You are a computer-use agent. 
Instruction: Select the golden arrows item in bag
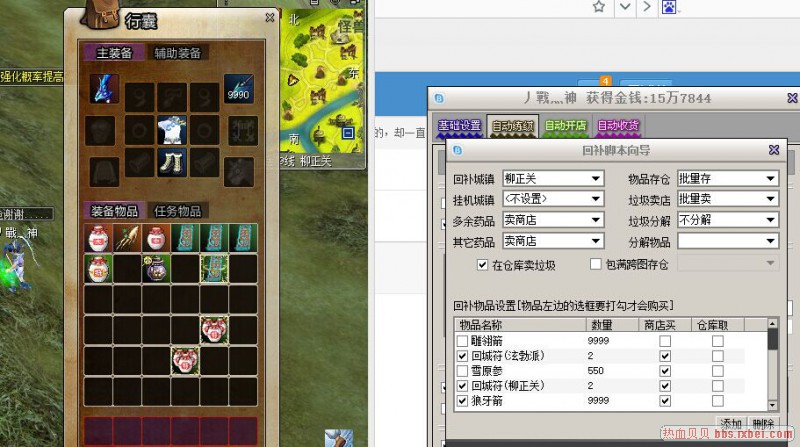[x=126, y=237]
